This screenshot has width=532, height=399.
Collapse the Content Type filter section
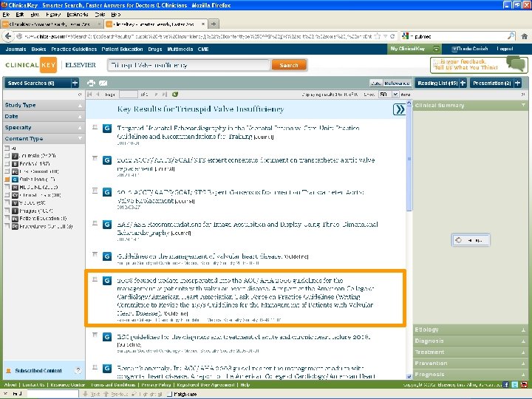pos(44,139)
